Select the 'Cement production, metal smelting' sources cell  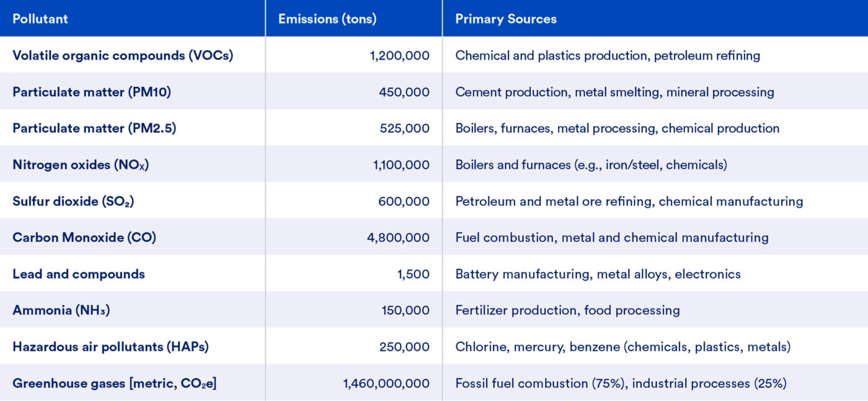pyautogui.click(x=614, y=92)
